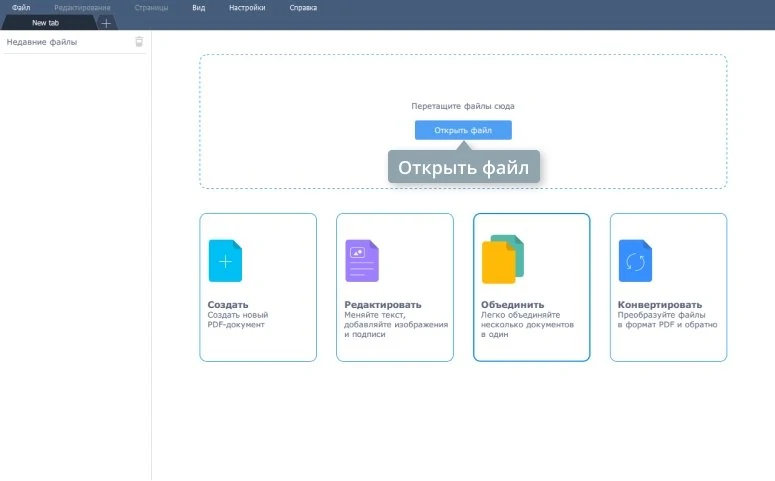Open the Файл menu
The image size is (775, 481).
click(21, 7)
